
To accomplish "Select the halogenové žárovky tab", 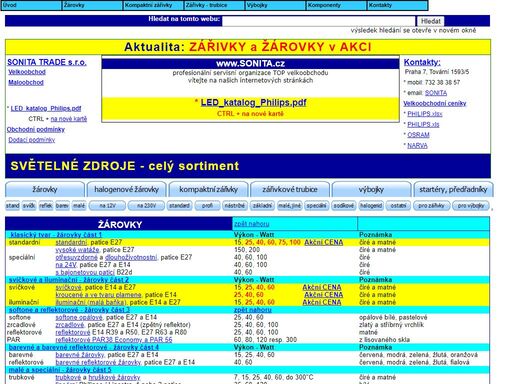I will (126, 190).
